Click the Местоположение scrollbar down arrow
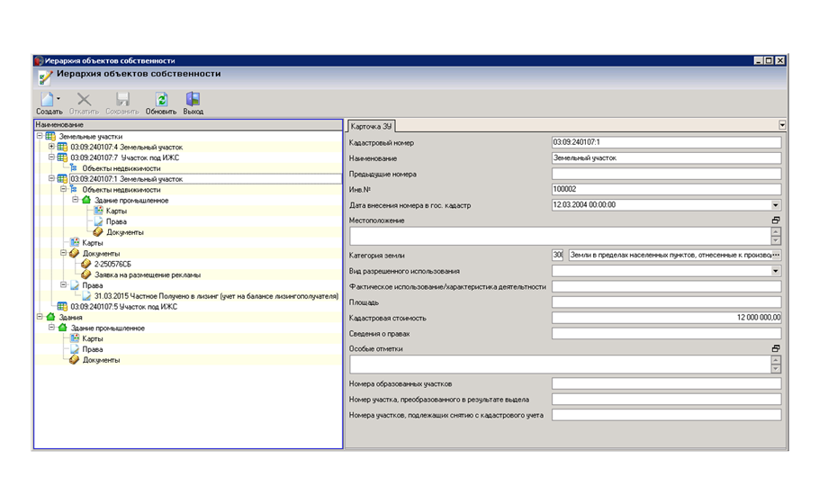This screenshot has height=504, width=819. point(776,241)
